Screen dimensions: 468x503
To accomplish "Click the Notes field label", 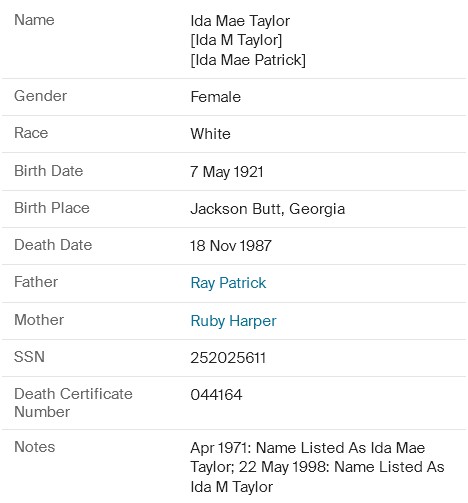I will [x=34, y=447].
